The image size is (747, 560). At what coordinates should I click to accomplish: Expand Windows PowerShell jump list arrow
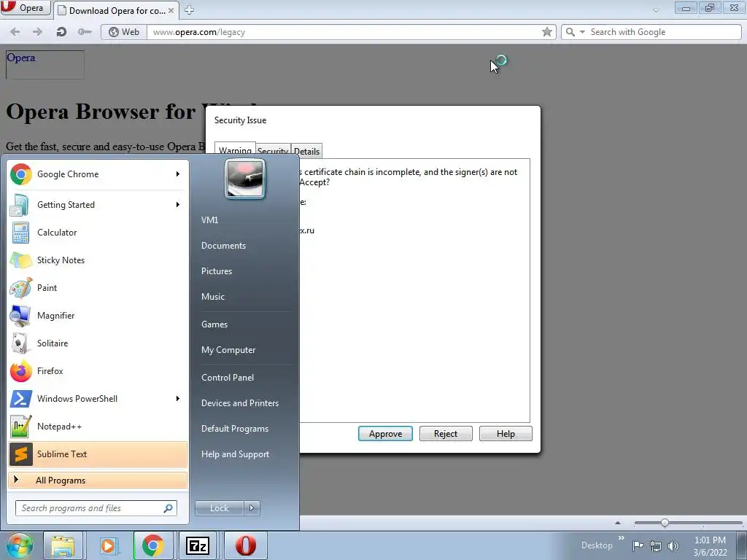click(178, 399)
